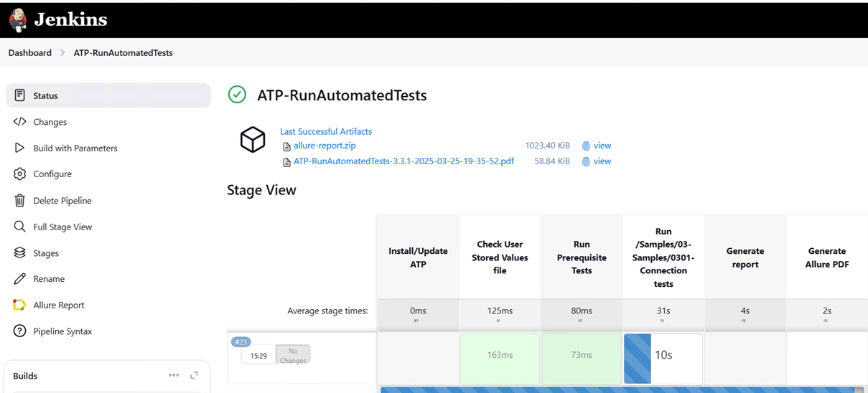Click the Configure gear icon
The height and width of the screenshot is (393, 868).
pyautogui.click(x=19, y=174)
